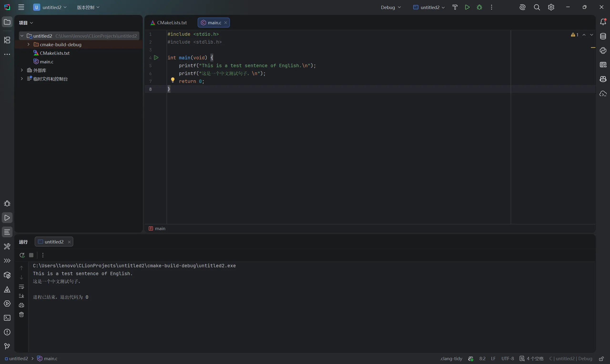Click the yellow warning stripe marker
The width and height of the screenshot is (610, 364).
click(593, 47)
